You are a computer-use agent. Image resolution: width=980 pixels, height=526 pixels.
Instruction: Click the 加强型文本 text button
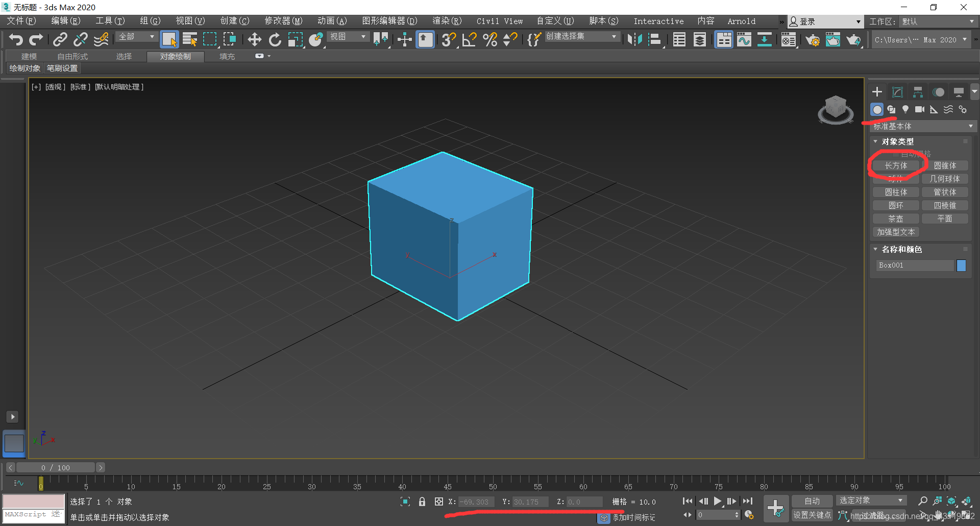pos(896,232)
